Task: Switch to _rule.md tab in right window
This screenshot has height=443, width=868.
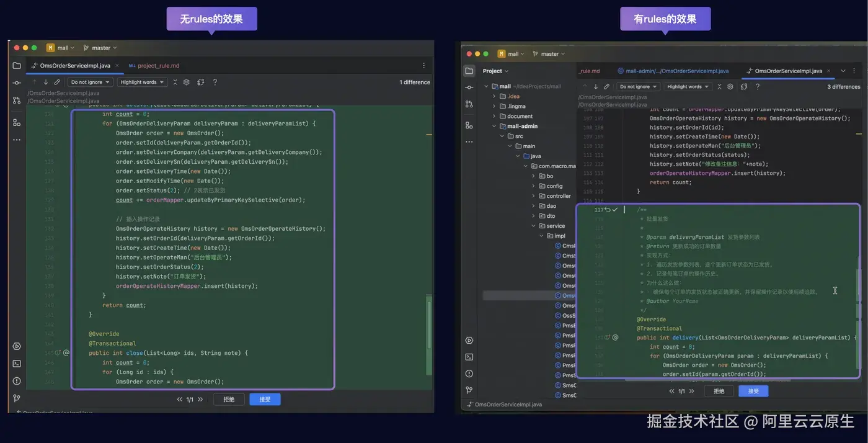Action: tap(590, 71)
